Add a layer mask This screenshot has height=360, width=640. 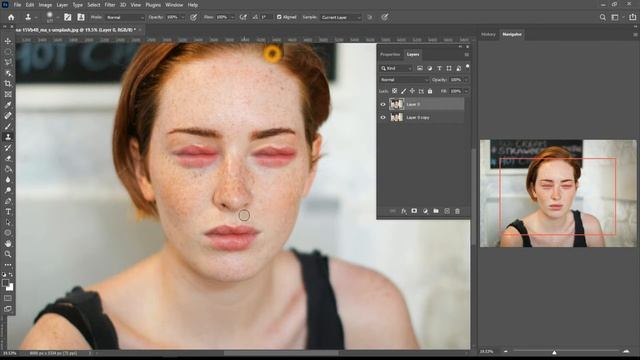pos(414,211)
